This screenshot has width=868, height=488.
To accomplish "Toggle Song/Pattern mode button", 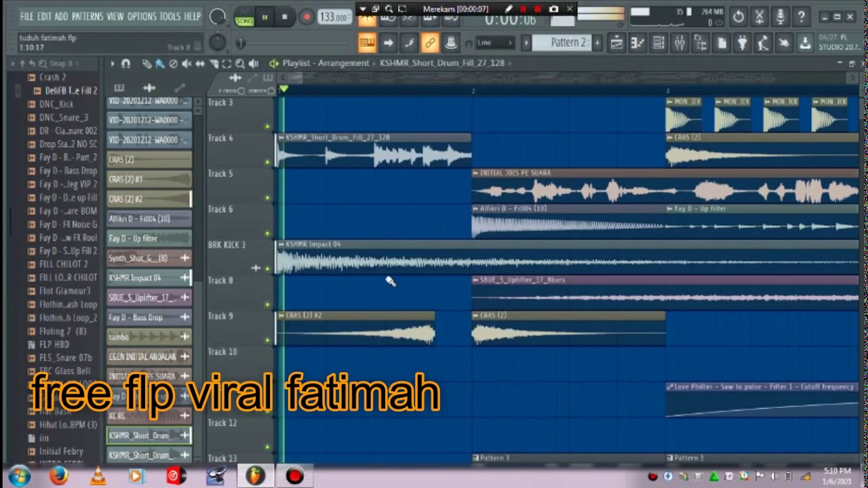I will (x=244, y=17).
